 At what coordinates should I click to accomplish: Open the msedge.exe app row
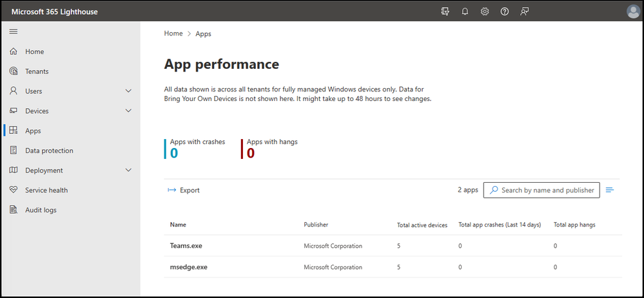pyautogui.click(x=393, y=267)
